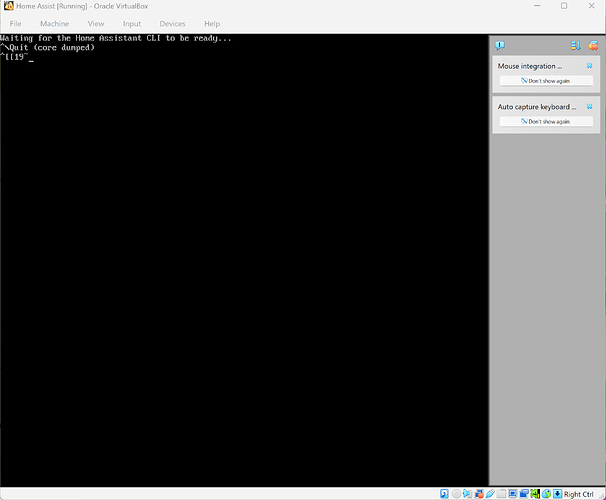The image size is (606, 500).
Task: Click the '^[[19~' terminal input line
Action: pyautogui.click(x=15, y=57)
